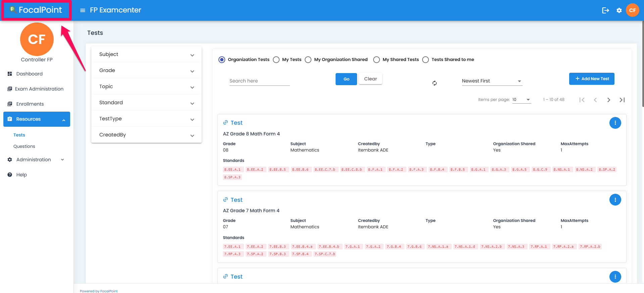Click the Search here input field
The image size is (644, 293).
259,81
